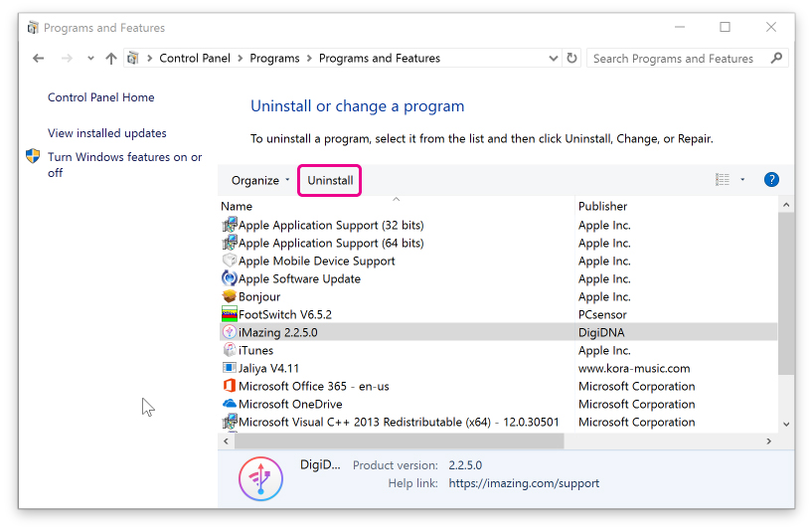
Task: Open Control Panel Home link
Action: click(x=101, y=97)
